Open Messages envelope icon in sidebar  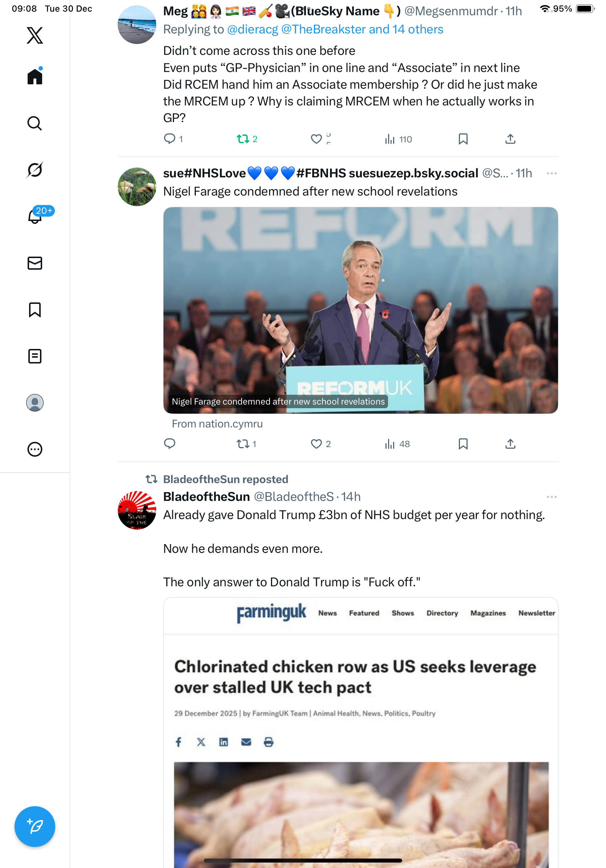point(35,263)
